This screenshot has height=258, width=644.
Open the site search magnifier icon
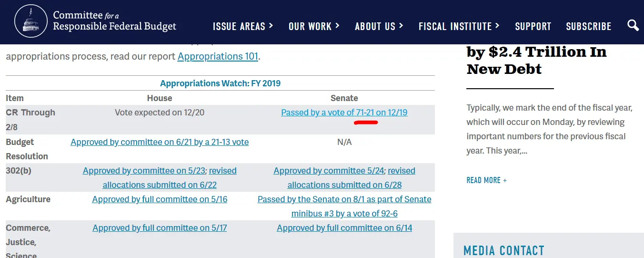pyautogui.click(x=633, y=25)
